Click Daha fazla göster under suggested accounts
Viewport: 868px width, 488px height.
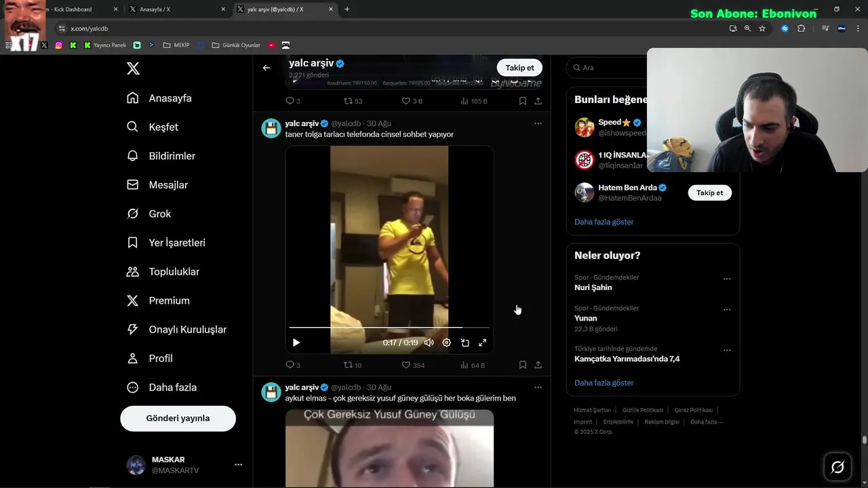tap(604, 222)
